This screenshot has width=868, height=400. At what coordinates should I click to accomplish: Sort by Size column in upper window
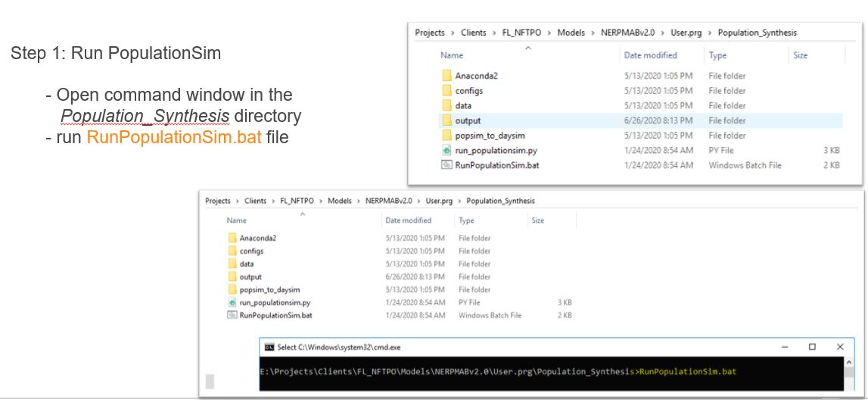click(x=800, y=55)
